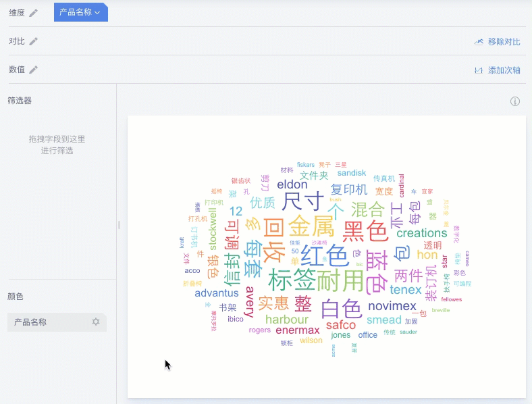Click the word creations in cloud

[422, 233]
